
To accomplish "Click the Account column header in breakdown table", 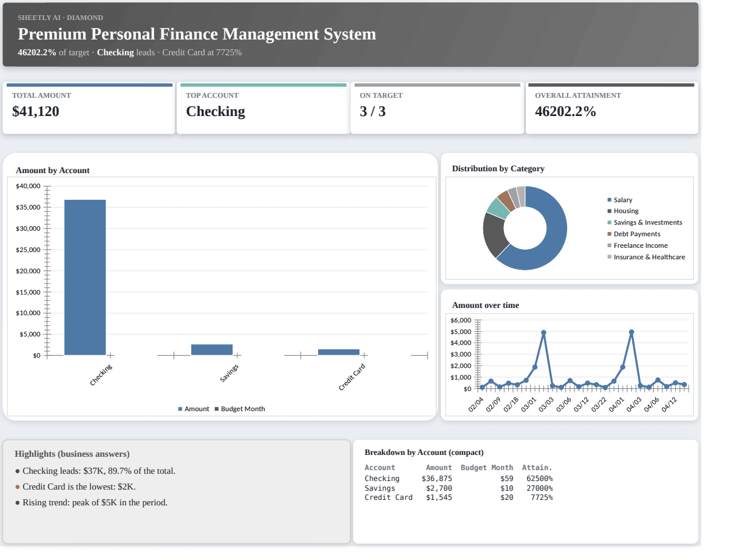I will [x=380, y=468].
